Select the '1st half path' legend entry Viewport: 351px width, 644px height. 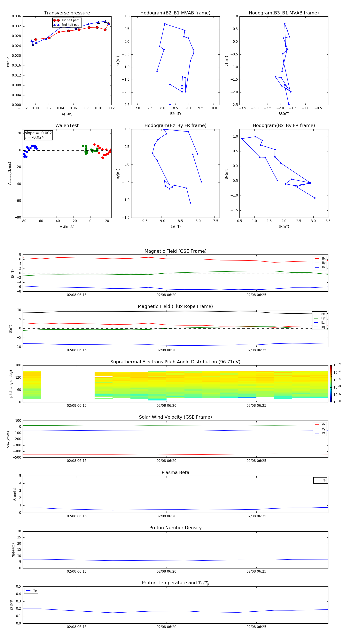pos(66,20)
